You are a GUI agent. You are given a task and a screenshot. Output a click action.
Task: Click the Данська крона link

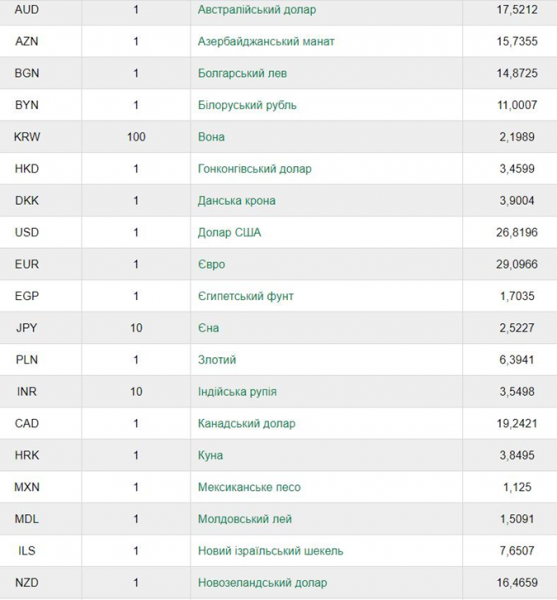pos(236,201)
